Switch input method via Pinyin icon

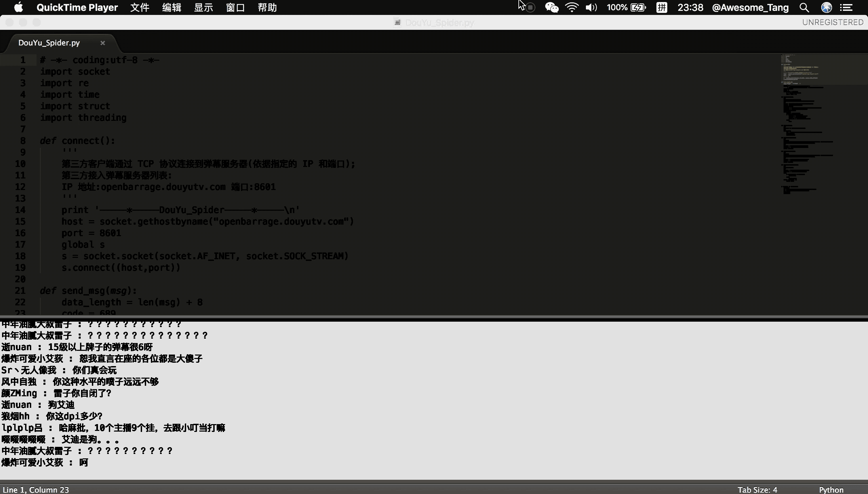[x=662, y=7]
